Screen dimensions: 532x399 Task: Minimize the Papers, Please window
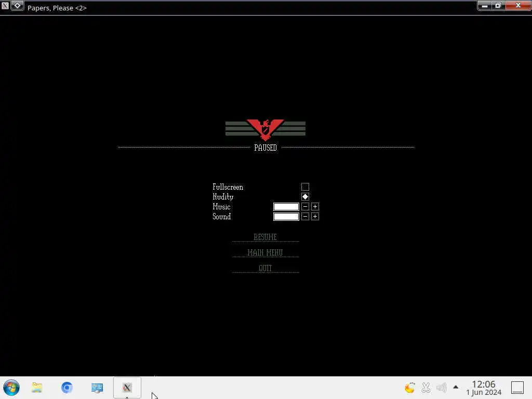point(485,5)
